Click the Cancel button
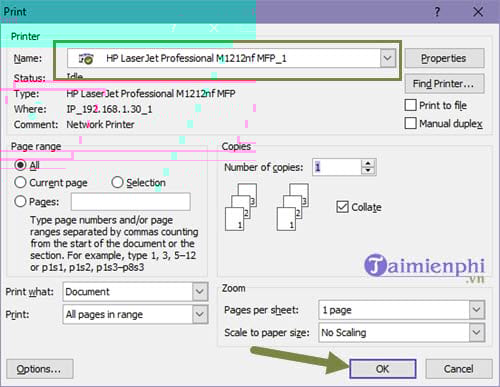500x387 pixels. coord(459,369)
